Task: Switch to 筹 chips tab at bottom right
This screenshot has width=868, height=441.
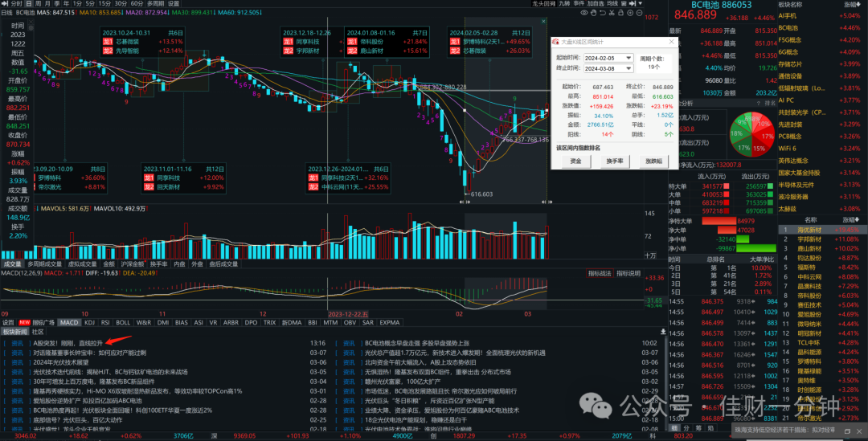Action: click(x=698, y=428)
